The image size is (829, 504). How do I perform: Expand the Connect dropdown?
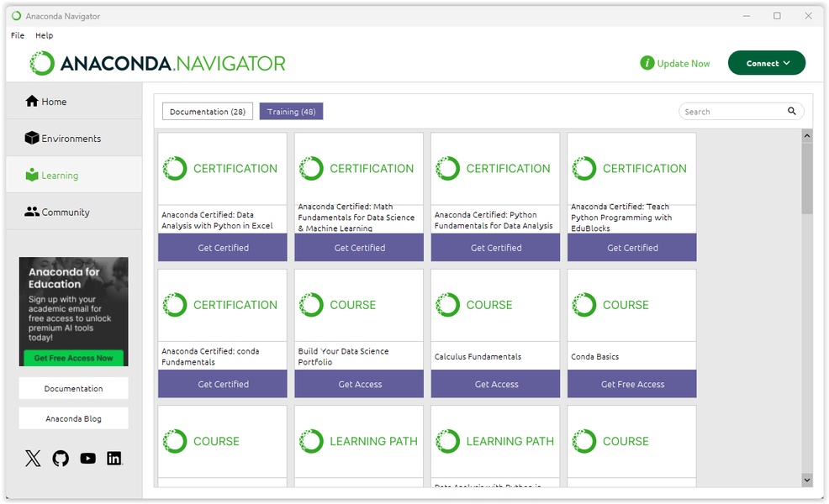pyautogui.click(x=767, y=63)
